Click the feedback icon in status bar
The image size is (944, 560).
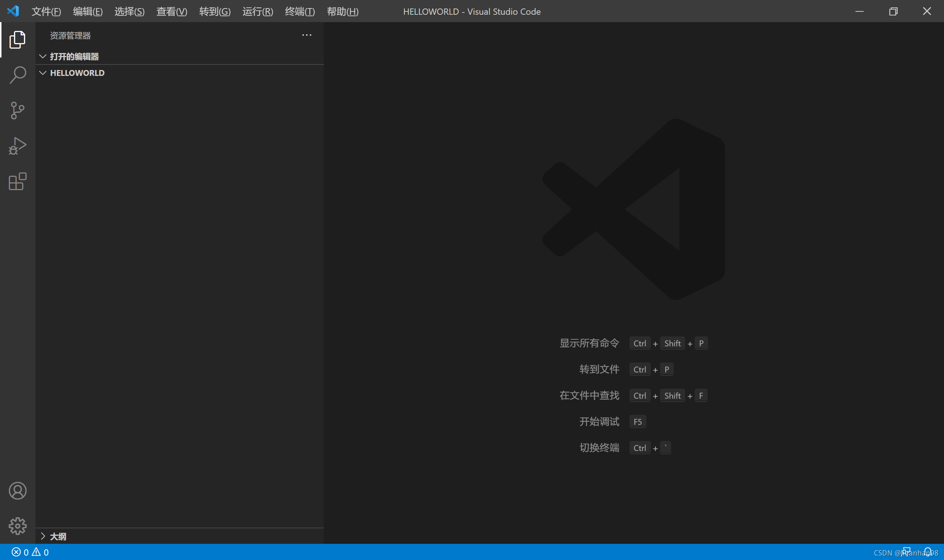[x=907, y=552]
